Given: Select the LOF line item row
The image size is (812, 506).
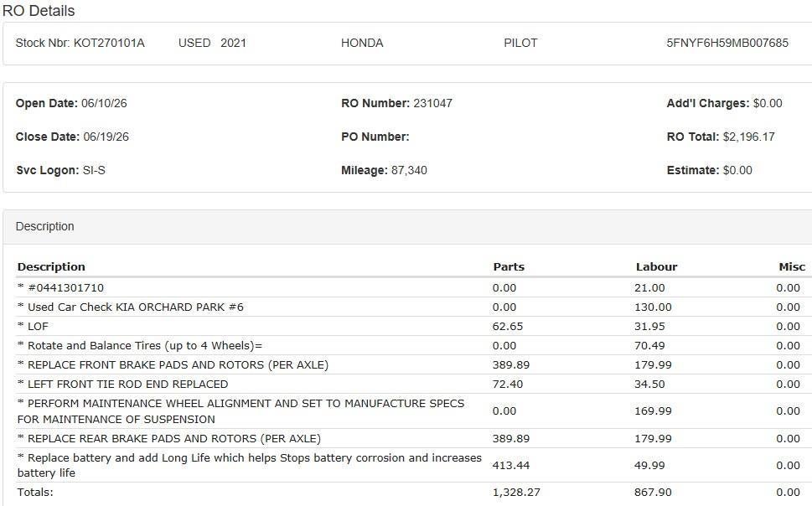Looking at the screenshot, I should [x=414, y=326].
